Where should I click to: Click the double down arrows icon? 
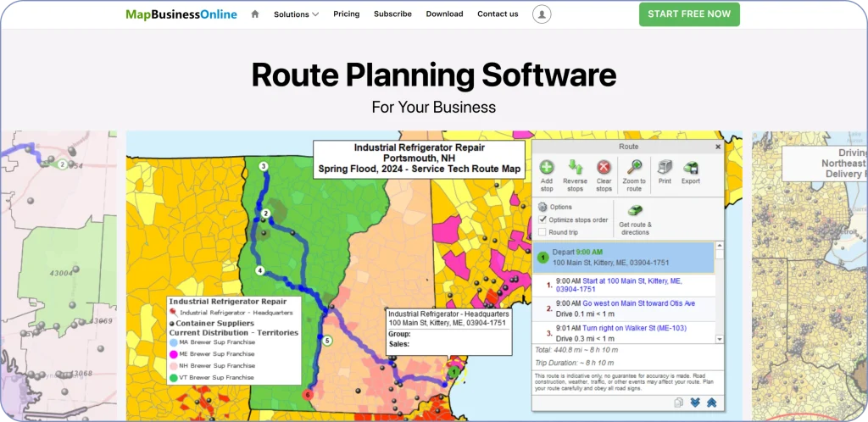pos(695,403)
